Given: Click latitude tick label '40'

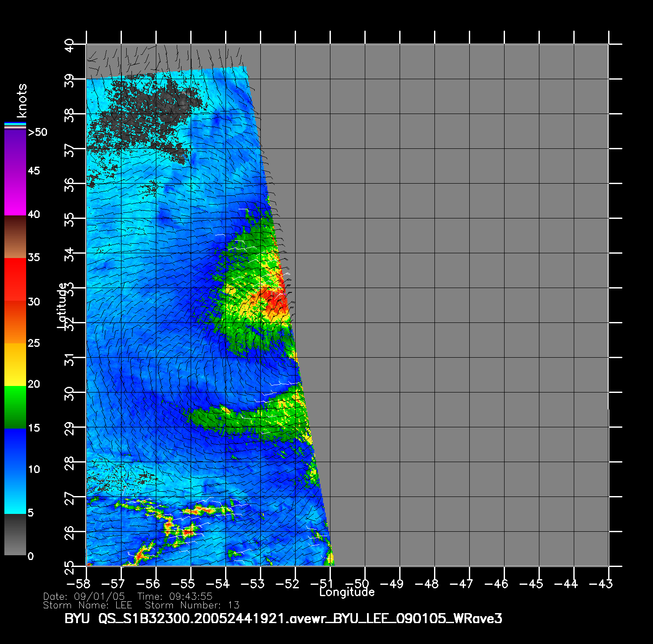Looking at the screenshot, I should [x=69, y=45].
